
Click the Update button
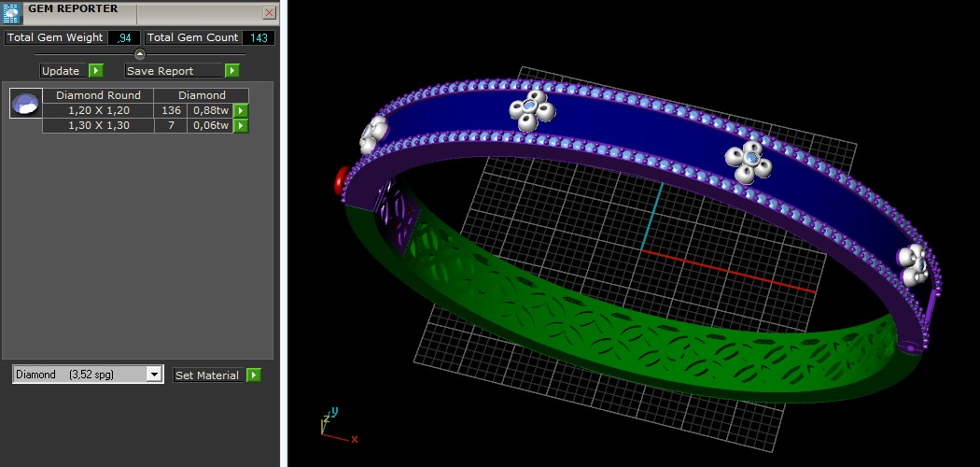click(x=63, y=71)
